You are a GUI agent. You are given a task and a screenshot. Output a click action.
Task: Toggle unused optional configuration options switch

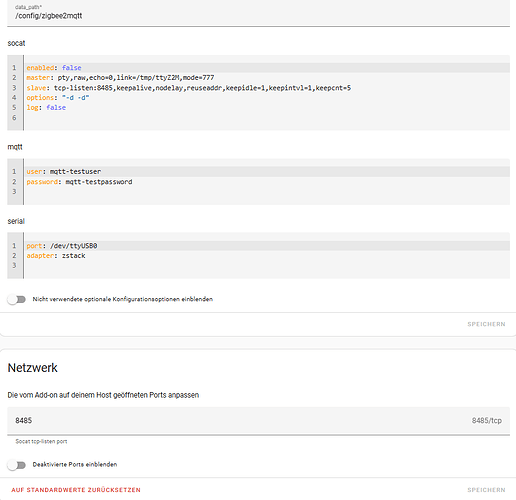(17, 299)
